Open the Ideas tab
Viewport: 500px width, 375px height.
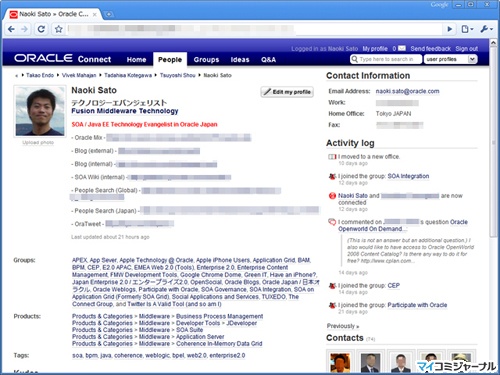[240, 60]
